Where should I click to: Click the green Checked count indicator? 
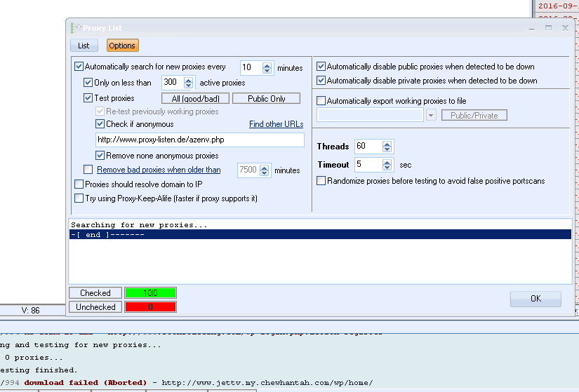150,293
